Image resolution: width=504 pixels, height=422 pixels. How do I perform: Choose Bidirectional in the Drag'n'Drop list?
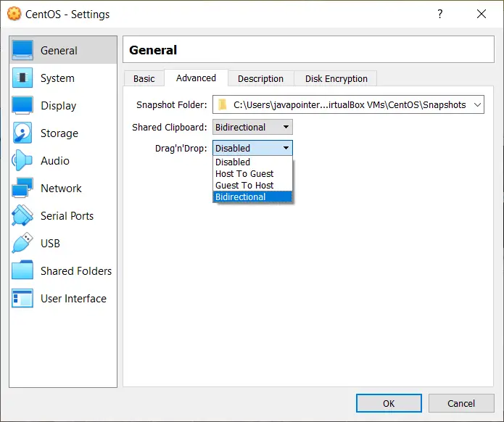coord(252,196)
